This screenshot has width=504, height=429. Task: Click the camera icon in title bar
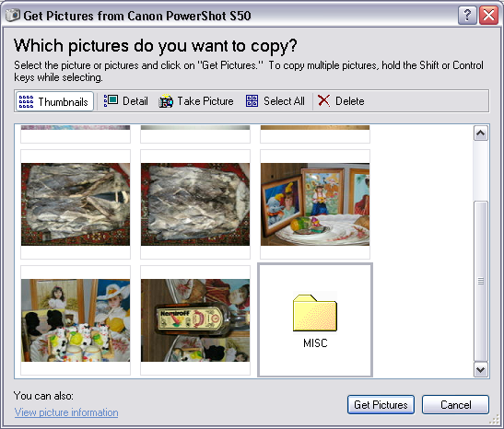tap(13, 16)
